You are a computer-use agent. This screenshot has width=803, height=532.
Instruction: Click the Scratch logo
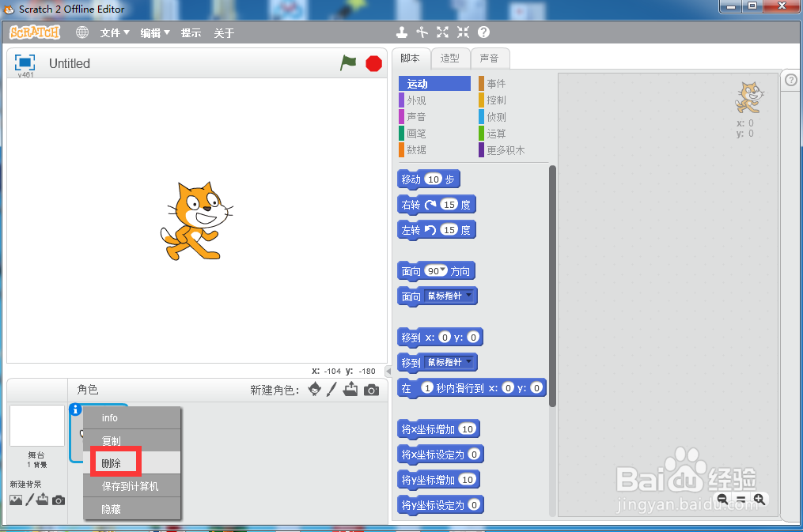click(35, 32)
